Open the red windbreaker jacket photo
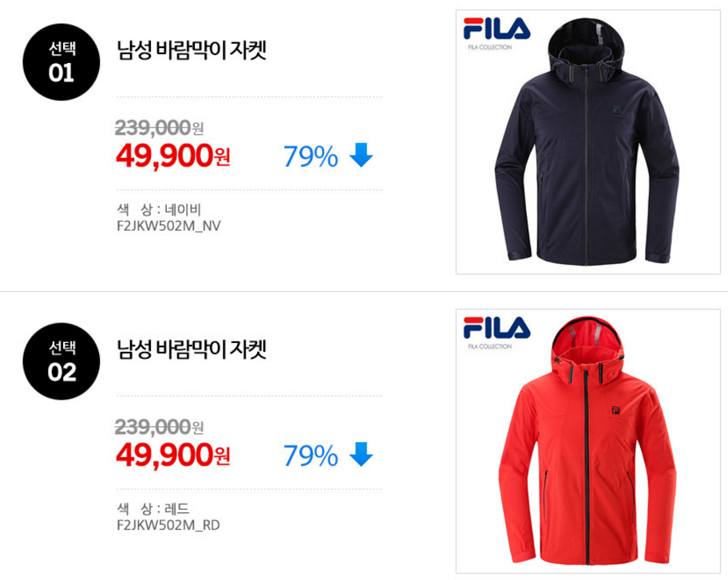Image resolution: width=728 pixels, height=580 pixels. (588, 441)
